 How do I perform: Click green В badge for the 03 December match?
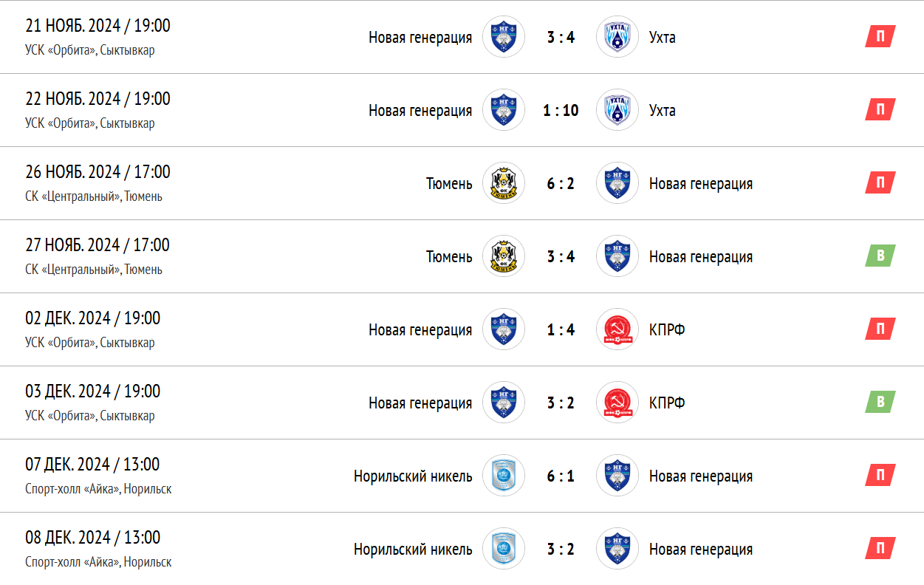pyautogui.click(x=880, y=403)
